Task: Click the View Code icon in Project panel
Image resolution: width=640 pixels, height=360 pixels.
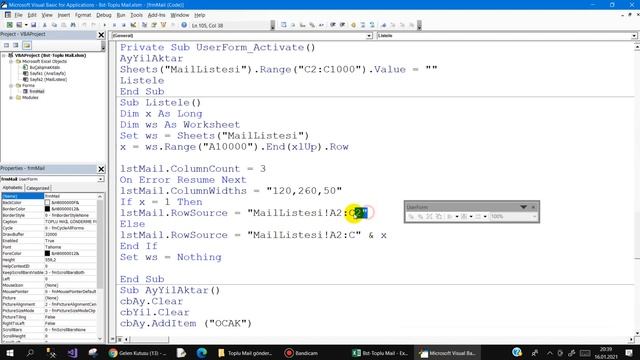Action: 7,45
